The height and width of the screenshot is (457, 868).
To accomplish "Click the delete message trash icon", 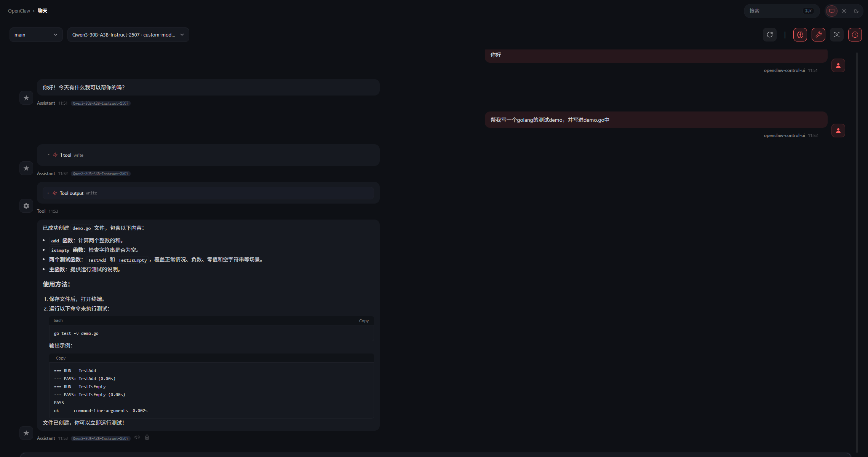I will click(147, 438).
